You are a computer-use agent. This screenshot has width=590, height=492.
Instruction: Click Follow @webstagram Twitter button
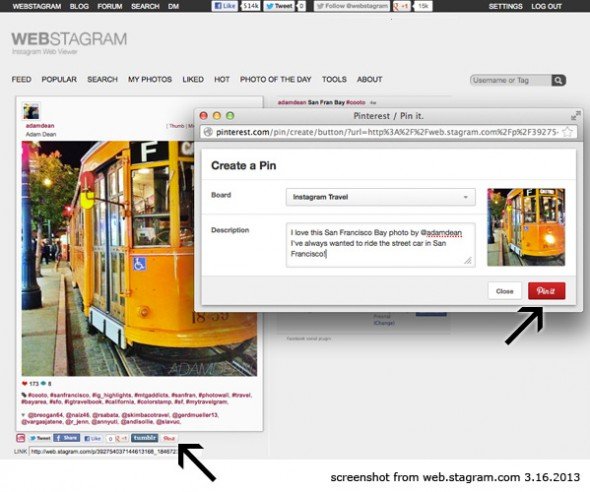pyautogui.click(x=352, y=6)
